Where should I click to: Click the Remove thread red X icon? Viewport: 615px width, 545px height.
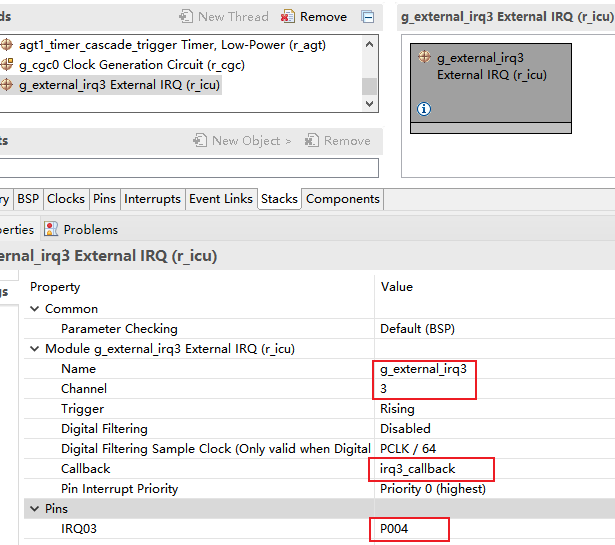tap(288, 17)
